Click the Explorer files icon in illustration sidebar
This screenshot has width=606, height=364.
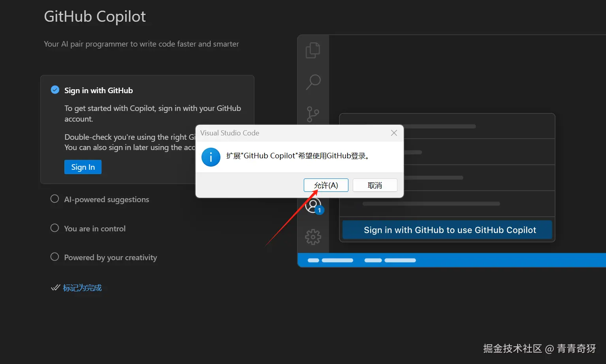(313, 50)
